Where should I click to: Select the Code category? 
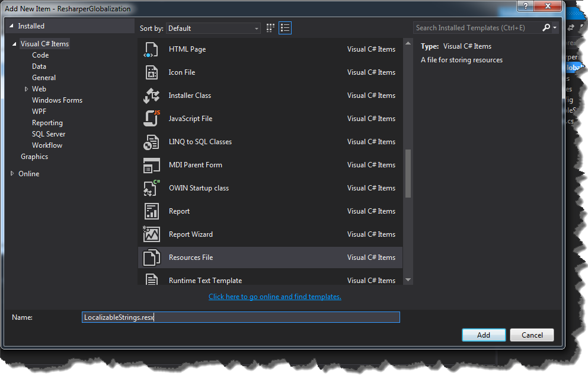pyautogui.click(x=40, y=55)
